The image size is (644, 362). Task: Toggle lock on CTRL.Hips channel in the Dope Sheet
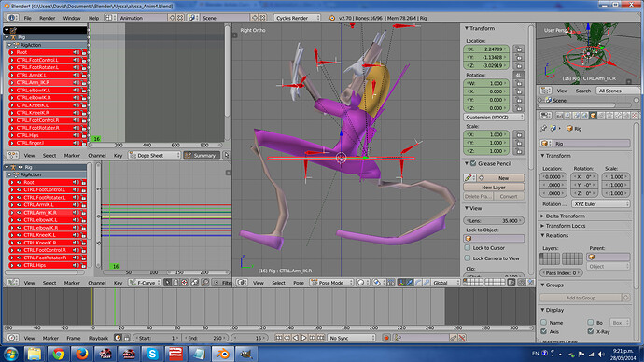click(84, 135)
